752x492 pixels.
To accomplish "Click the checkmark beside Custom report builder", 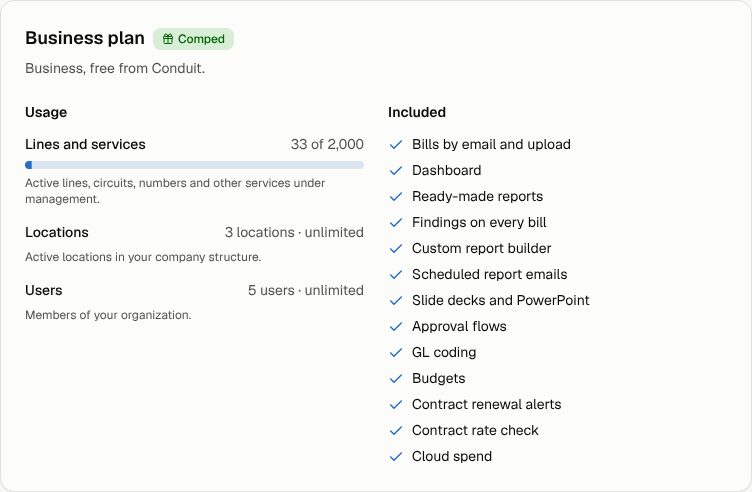I will (x=396, y=248).
